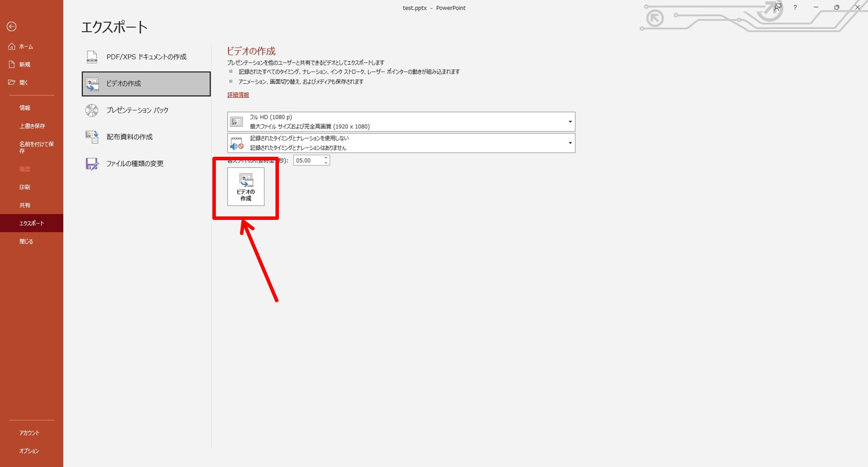The height and width of the screenshot is (467, 868).
Task: Open the 詳細情報 link
Action: 238,95
